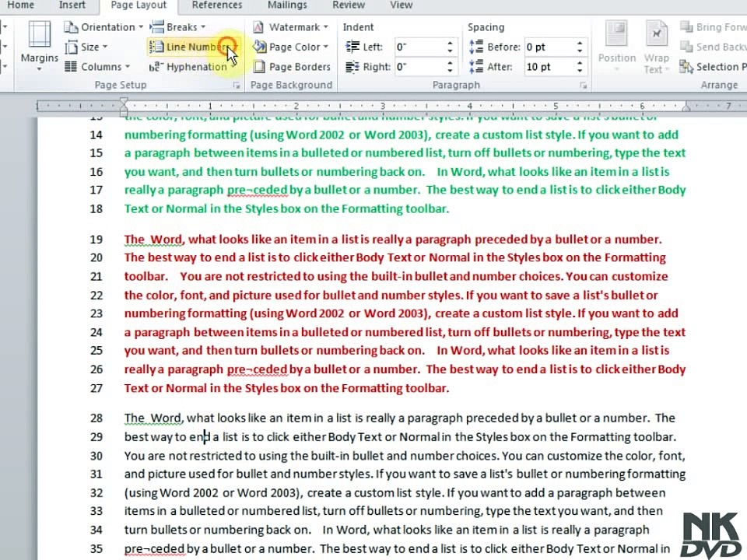Expand the Margins dropdown arrow
The image size is (747, 560).
(x=40, y=69)
